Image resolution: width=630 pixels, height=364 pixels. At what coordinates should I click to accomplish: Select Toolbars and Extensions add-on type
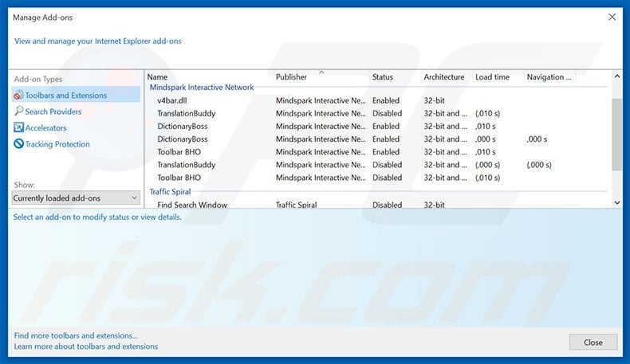[76, 95]
